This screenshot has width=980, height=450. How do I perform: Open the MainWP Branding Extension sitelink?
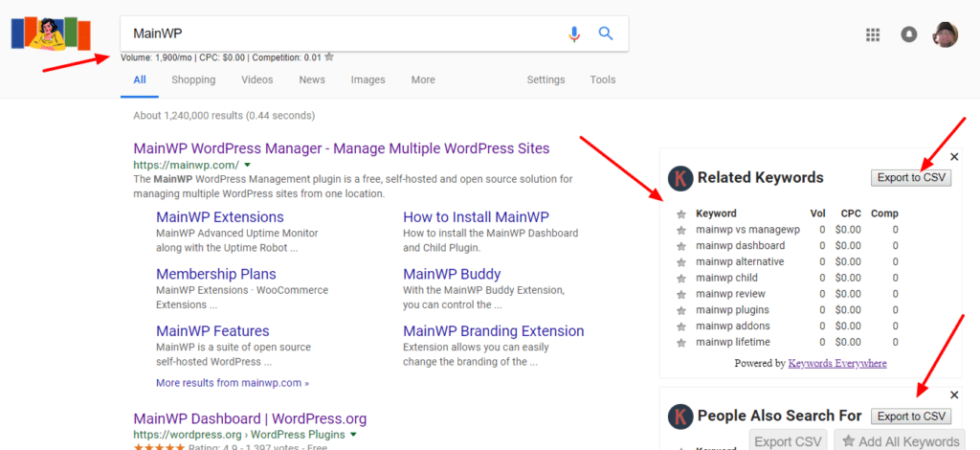coord(494,331)
